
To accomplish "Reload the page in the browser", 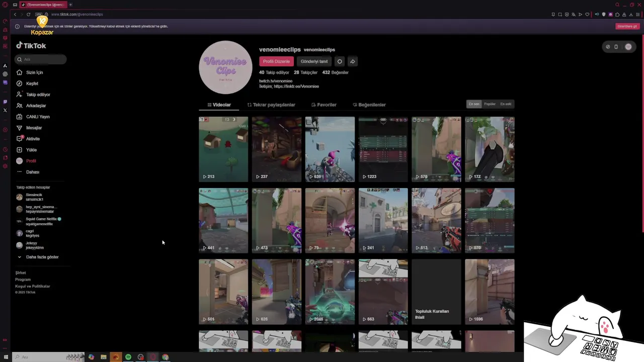I will (x=28, y=15).
